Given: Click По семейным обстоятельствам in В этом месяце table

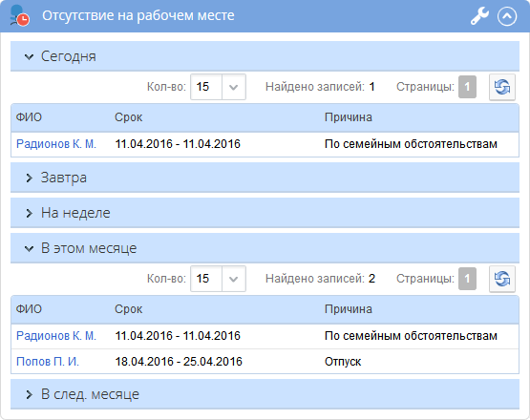Looking at the screenshot, I should [411, 336].
